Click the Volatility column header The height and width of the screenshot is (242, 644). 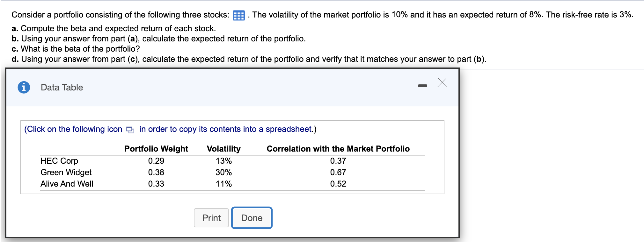[x=223, y=148]
